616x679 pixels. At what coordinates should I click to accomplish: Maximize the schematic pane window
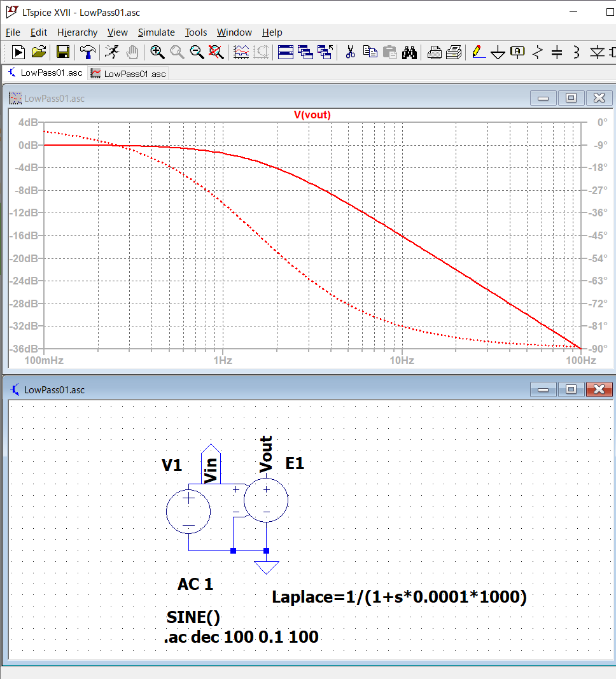[x=571, y=389]
